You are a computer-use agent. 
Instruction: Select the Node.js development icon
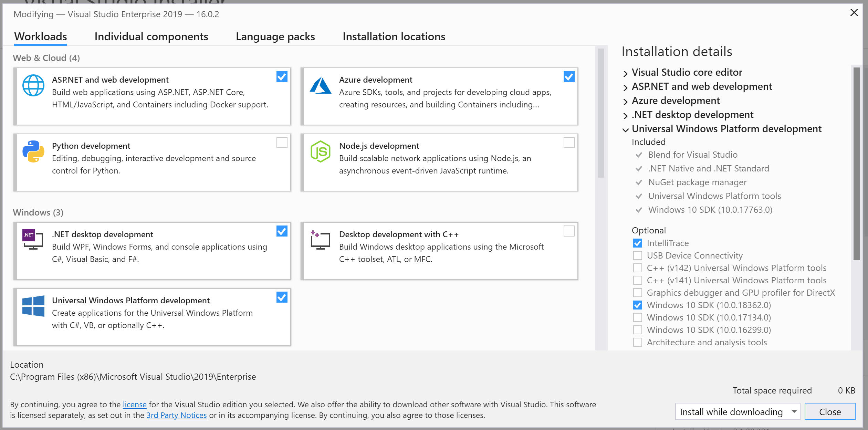tap(320, 151)
